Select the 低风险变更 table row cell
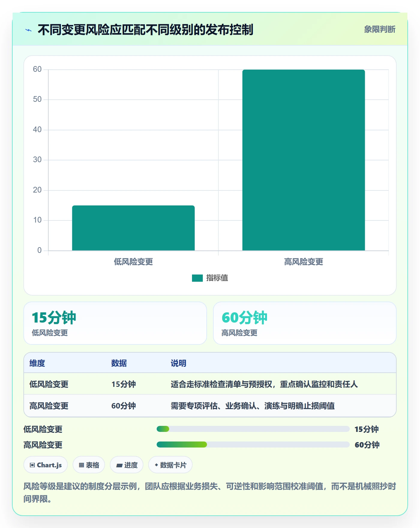The image size is (420, 528). click(49, 384)
